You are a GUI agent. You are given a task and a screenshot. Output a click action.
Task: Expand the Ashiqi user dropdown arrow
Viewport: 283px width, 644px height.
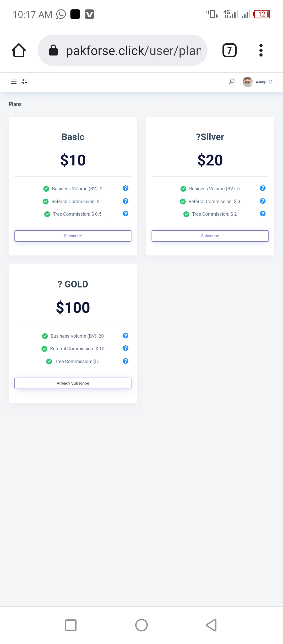pyautogui.click(x=271, y=82)
